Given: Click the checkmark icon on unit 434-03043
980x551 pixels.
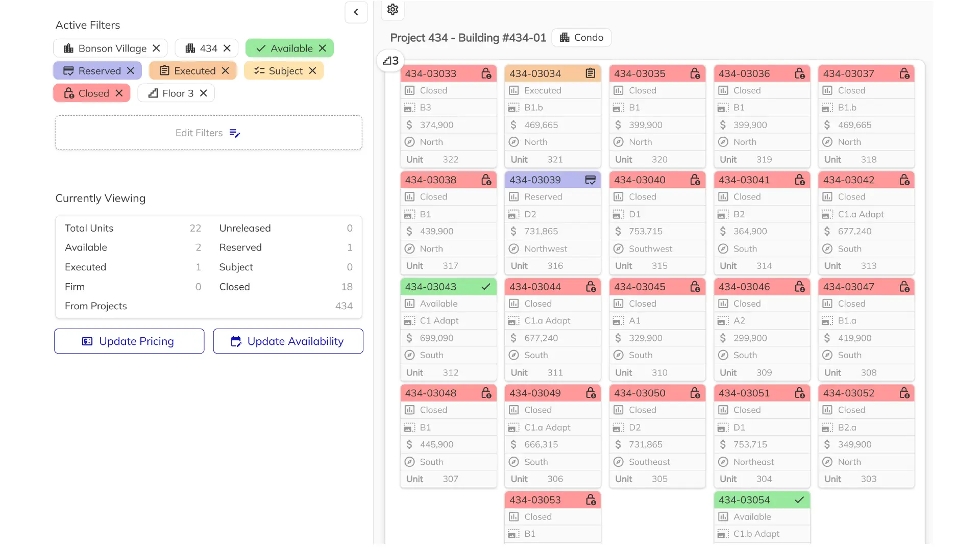Looking at the screenshot, I should pyautogui.click(x=486, y=287).
